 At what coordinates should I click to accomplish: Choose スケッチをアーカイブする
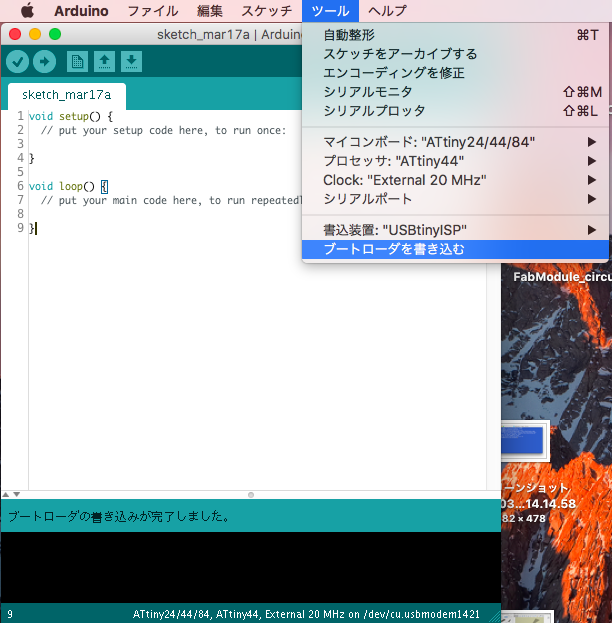[455, 54]
